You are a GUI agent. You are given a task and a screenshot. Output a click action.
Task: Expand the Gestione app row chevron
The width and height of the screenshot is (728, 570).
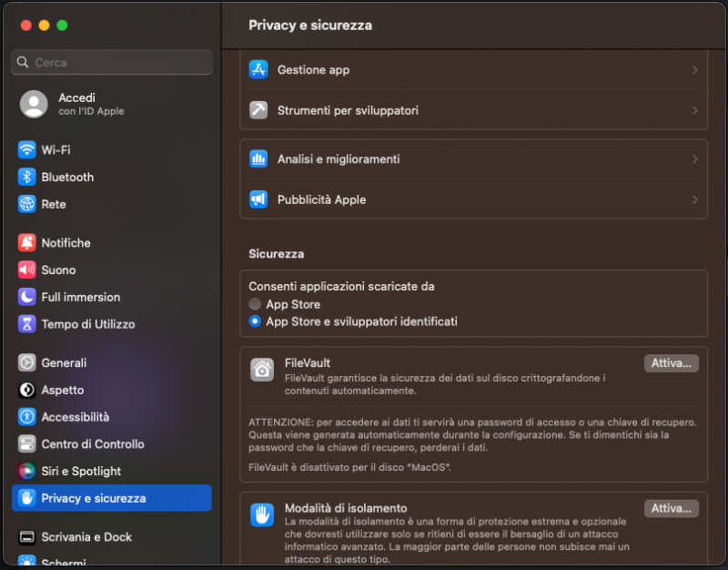(697, 69)
